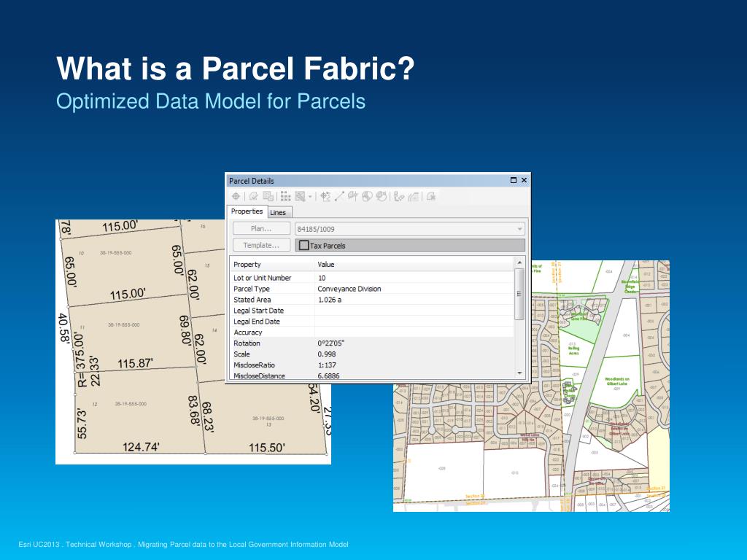Image resolution: width=747 pixels, height=560 pixels.
Task: Click the value 10 for Lot or Unit Number
Action: point(322,278)
